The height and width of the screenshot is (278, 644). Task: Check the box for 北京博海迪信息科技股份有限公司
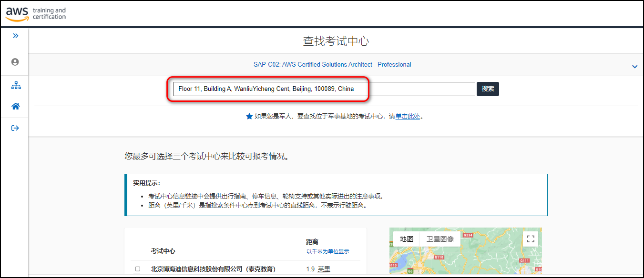pyautogui.click(x=137, y=269)
